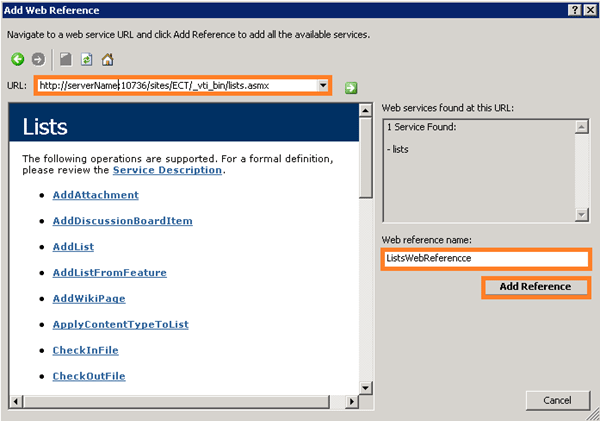The width and height of the screenshot is (600, 421).
Task: Click the green Go arrow beside URL
Action: (351, 87)
